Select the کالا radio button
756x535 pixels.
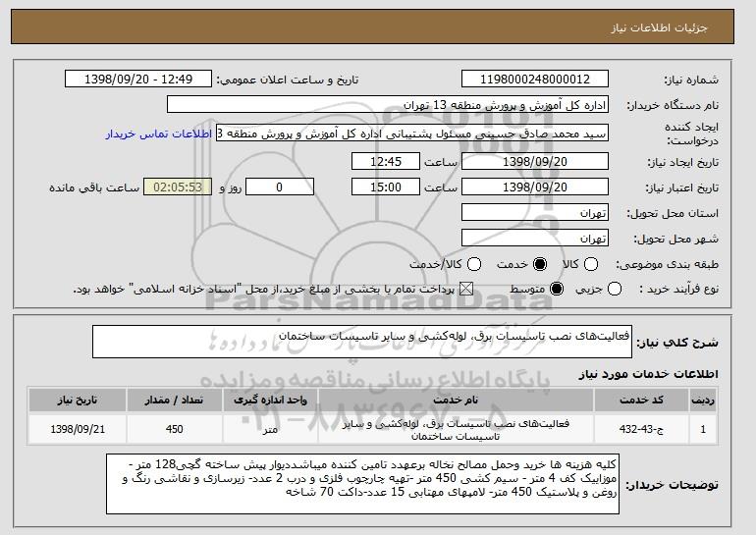[x=591, y=264]
